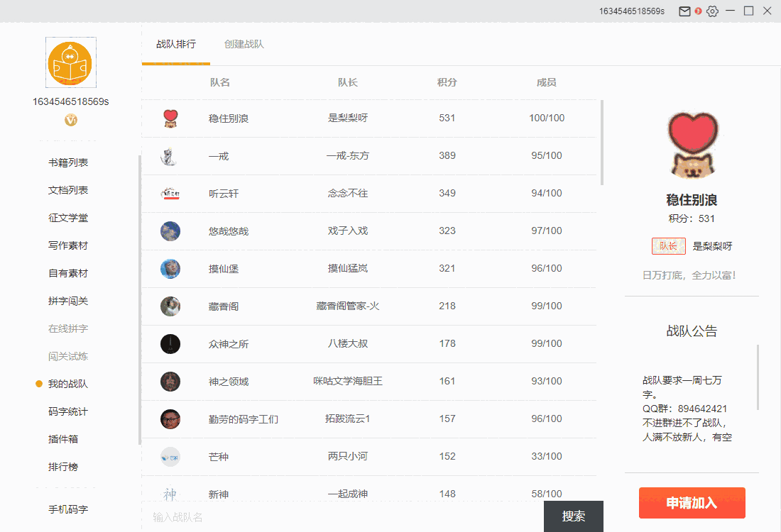Viewport: 781px width, 532px height.
Task: Open the settings gear at the top right
Action: tap(712, 11)
